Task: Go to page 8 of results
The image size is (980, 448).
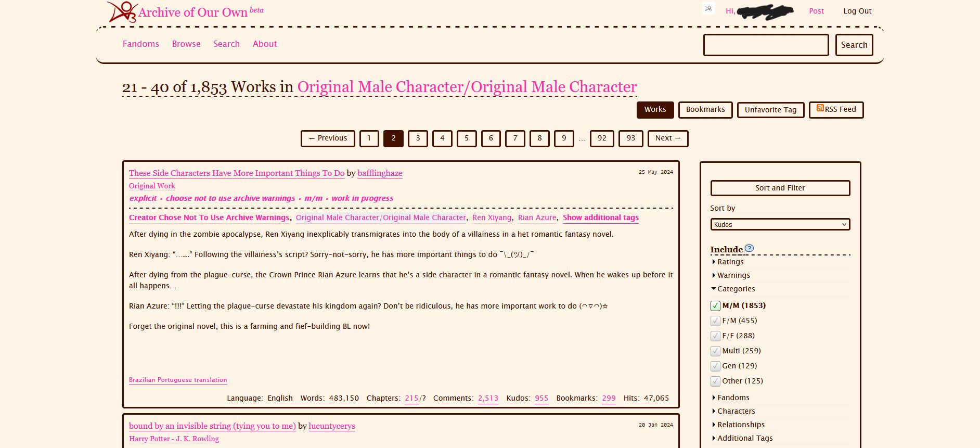Action: [539, 138]
